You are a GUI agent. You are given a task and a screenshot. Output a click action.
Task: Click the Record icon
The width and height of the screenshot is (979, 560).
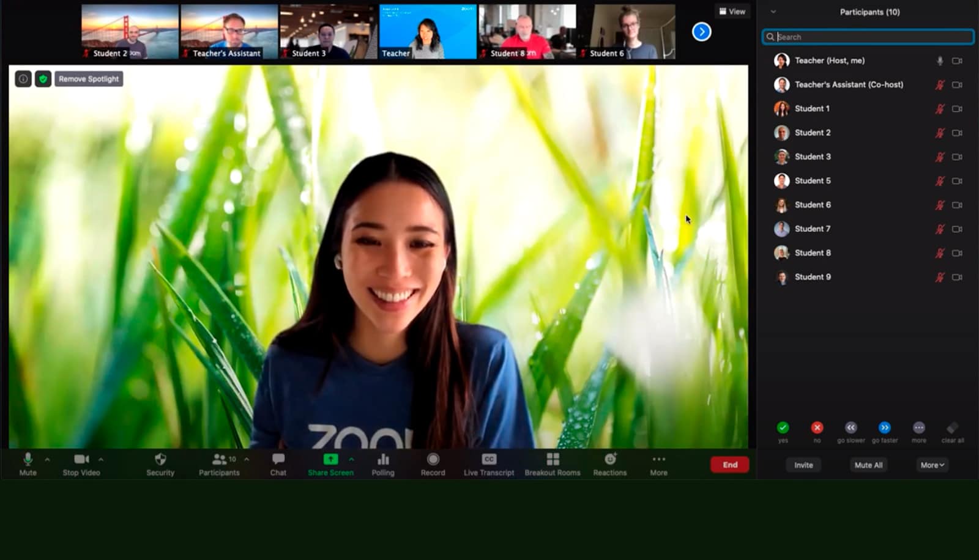[x=433, y=463]
